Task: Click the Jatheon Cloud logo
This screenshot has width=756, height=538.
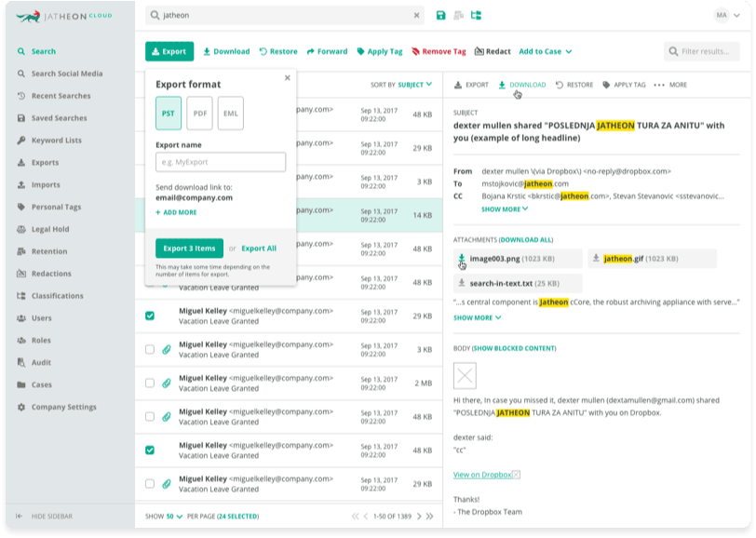Action: click(64, 17)
